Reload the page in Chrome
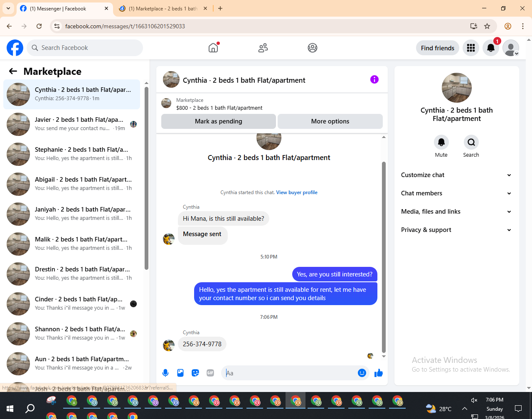The image size is (532, 419). tap(39, 26)
